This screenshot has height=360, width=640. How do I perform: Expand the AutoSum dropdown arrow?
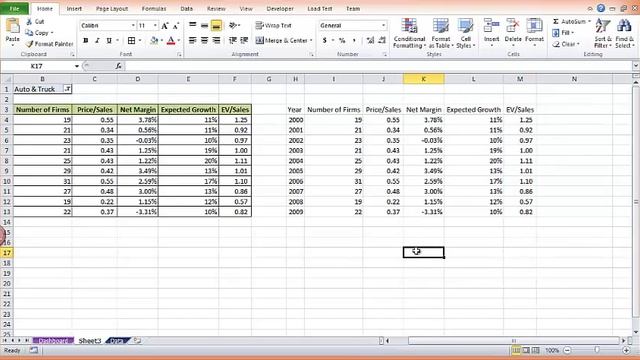pos(589,21)
